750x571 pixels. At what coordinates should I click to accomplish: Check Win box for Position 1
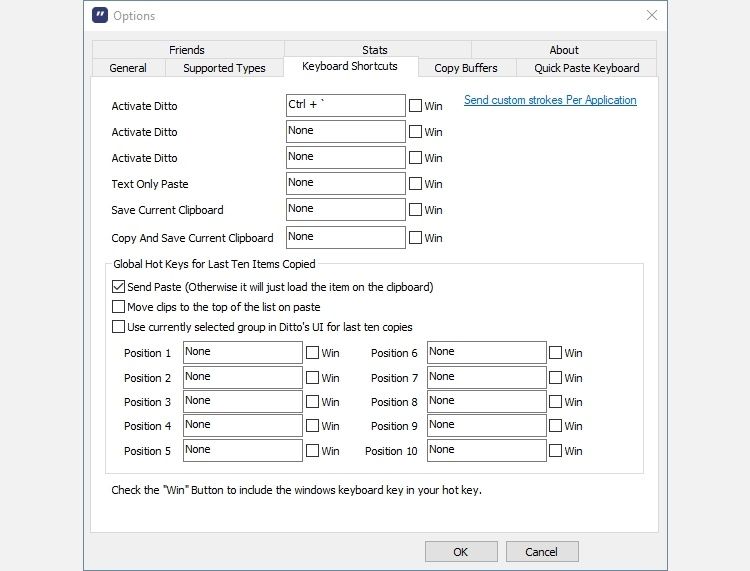coord(312,353)
